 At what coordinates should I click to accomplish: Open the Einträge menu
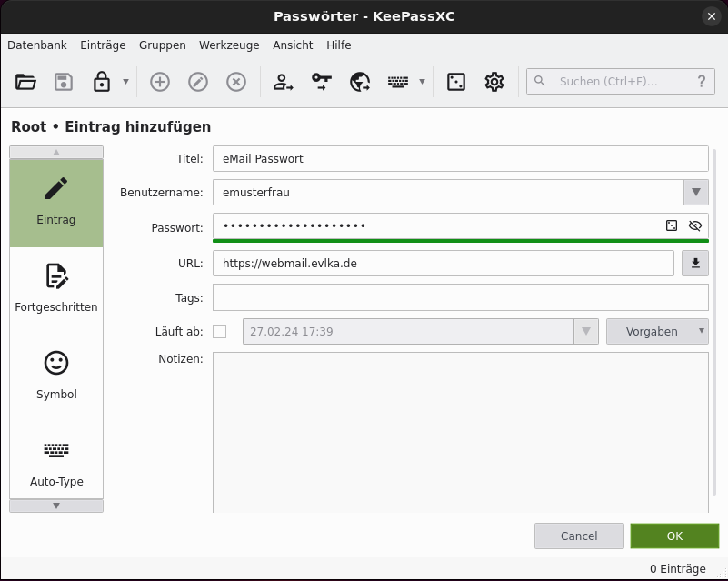tap(103, 45)
